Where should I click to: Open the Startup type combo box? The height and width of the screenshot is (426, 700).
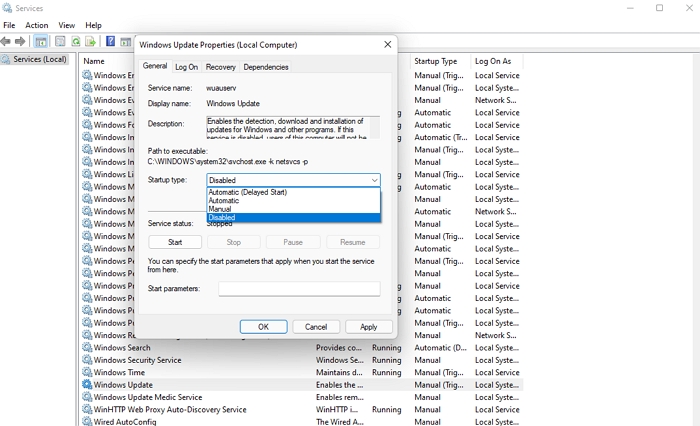(293, 180)
